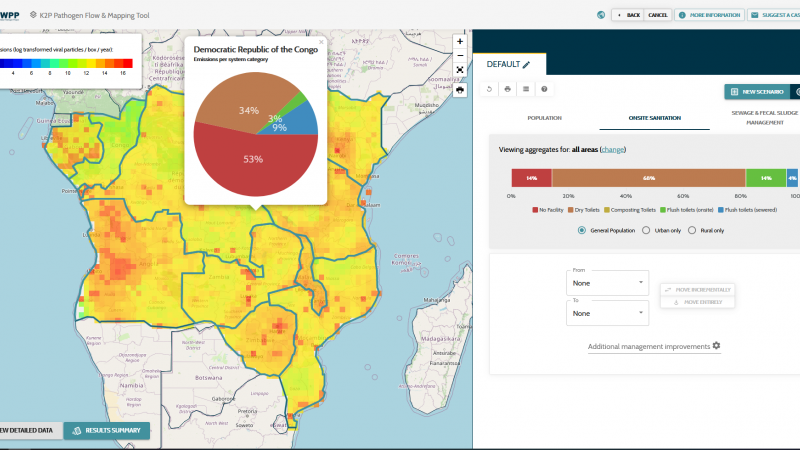Click the popup title Democratic Republic of the Congo

coord(256,49)
